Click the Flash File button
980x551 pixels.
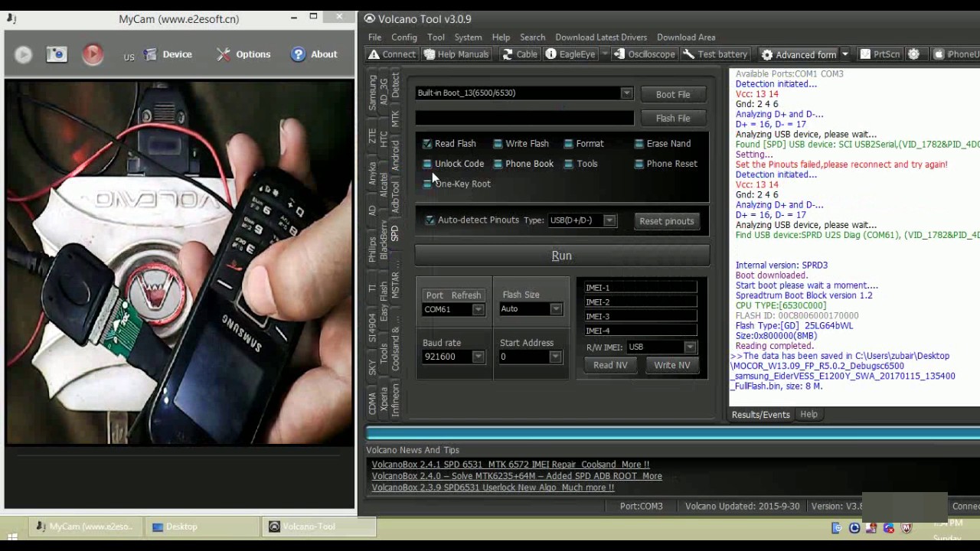click(673, 118)
